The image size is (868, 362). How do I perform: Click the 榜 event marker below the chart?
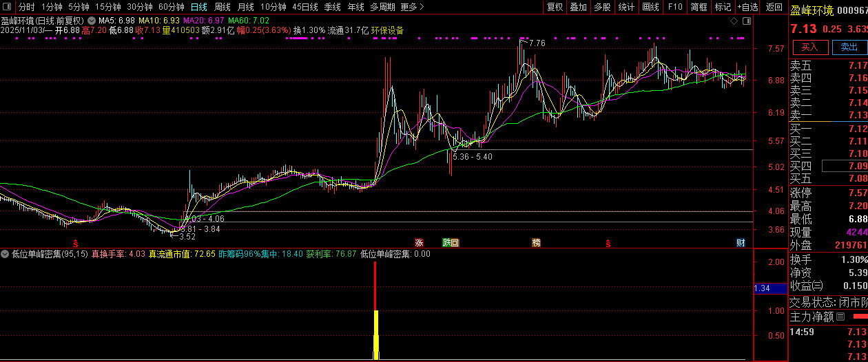536,243
